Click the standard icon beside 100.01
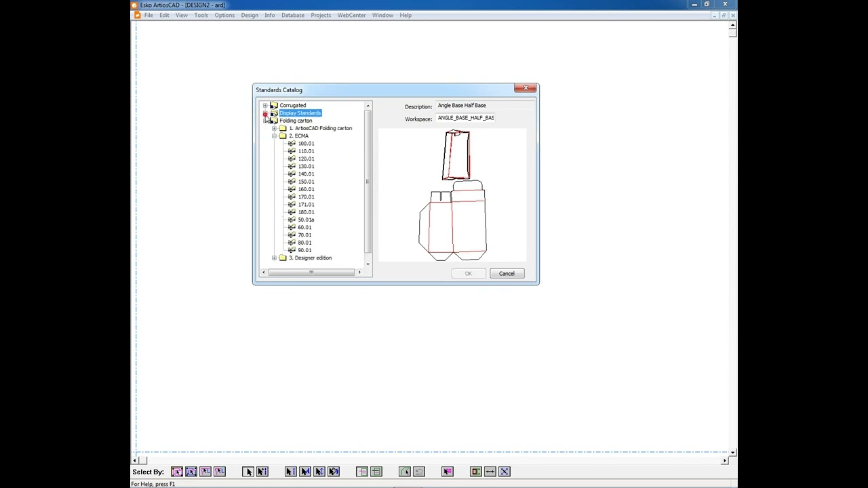Screen dimensions: 868x488 tap(292, 144)
